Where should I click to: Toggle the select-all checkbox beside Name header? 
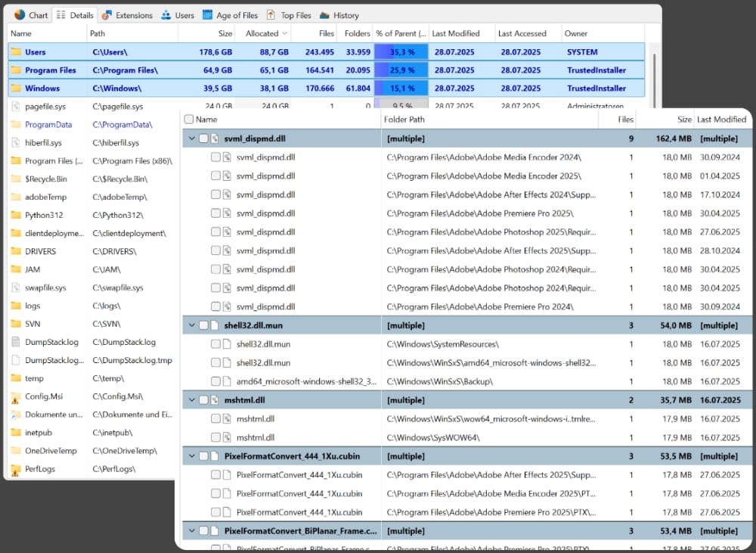pyautogui.click(x=189, y=120)
